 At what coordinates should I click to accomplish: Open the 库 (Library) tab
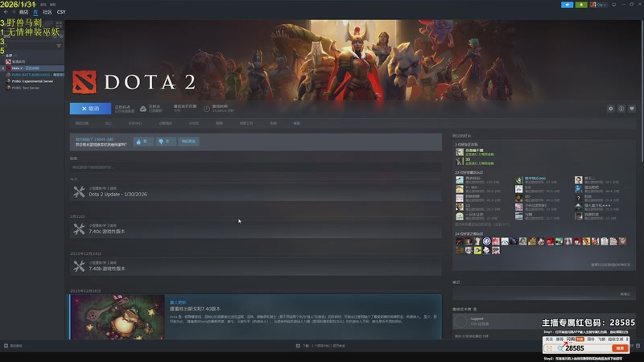pyautogui.click(x=35, y=12)
